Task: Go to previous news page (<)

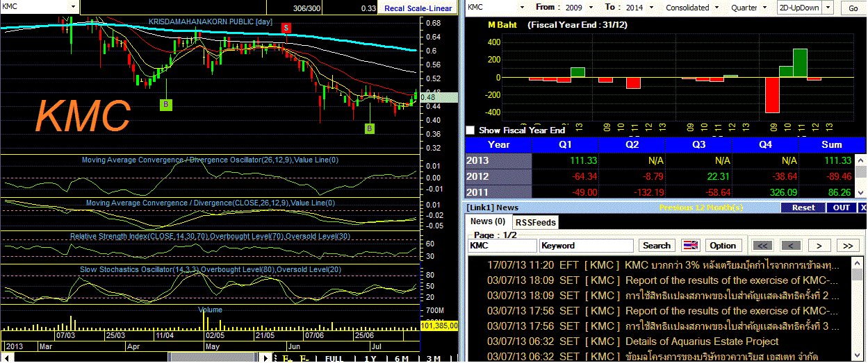Action: (x=790, y=245)
